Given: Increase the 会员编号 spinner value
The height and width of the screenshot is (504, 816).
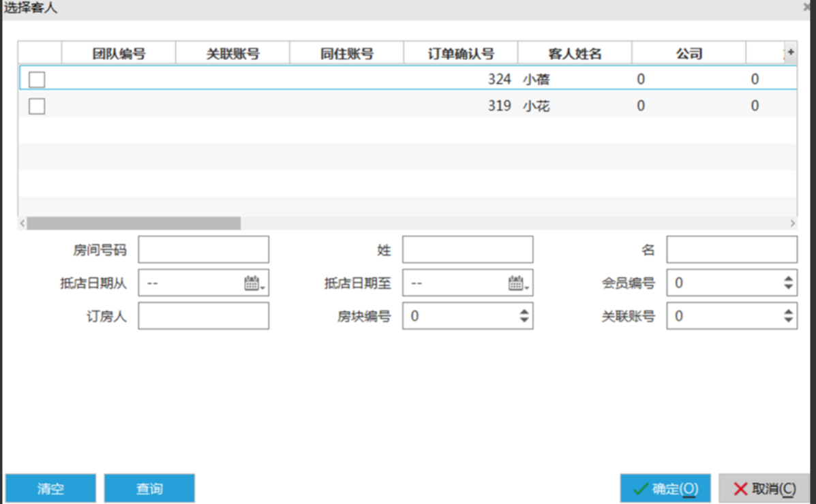Looking at the screenshot, I should [x=788, y=279].
